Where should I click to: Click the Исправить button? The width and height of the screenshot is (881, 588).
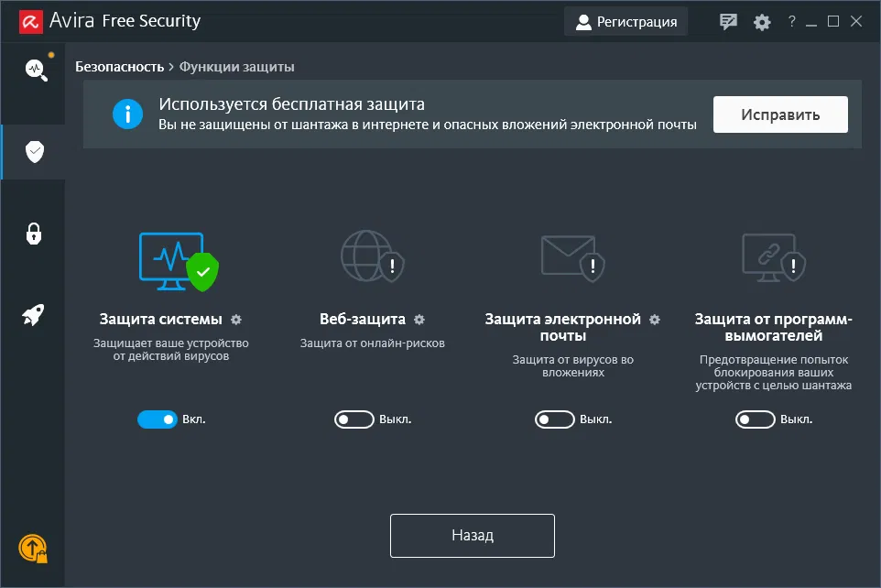click(x=780, y=114)
